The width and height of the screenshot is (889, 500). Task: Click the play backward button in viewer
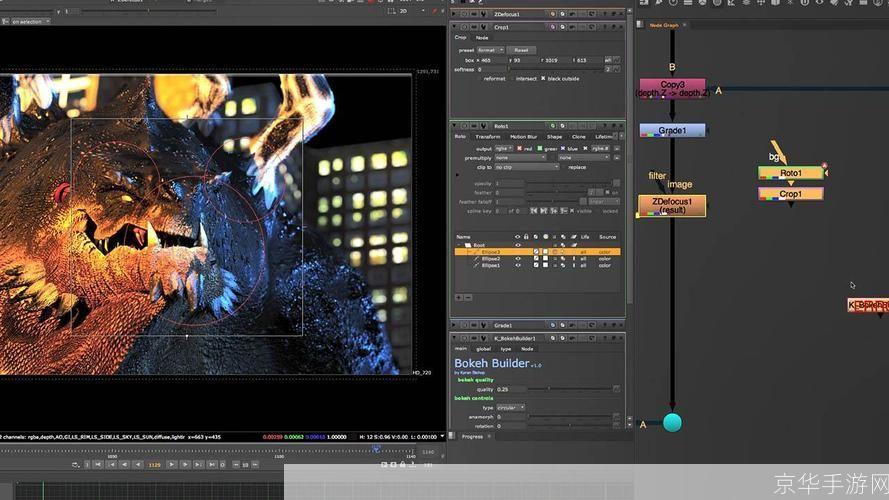(x=138, y=464)
